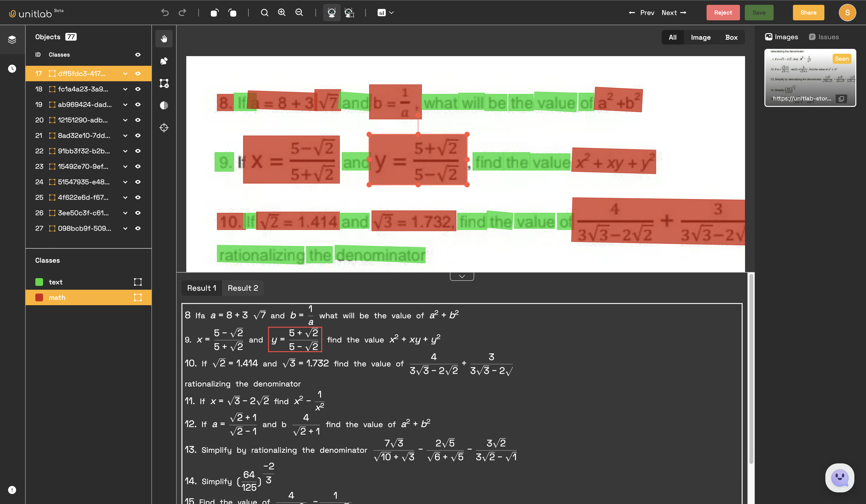Click the Images panel icon

[x=769, y=37]
